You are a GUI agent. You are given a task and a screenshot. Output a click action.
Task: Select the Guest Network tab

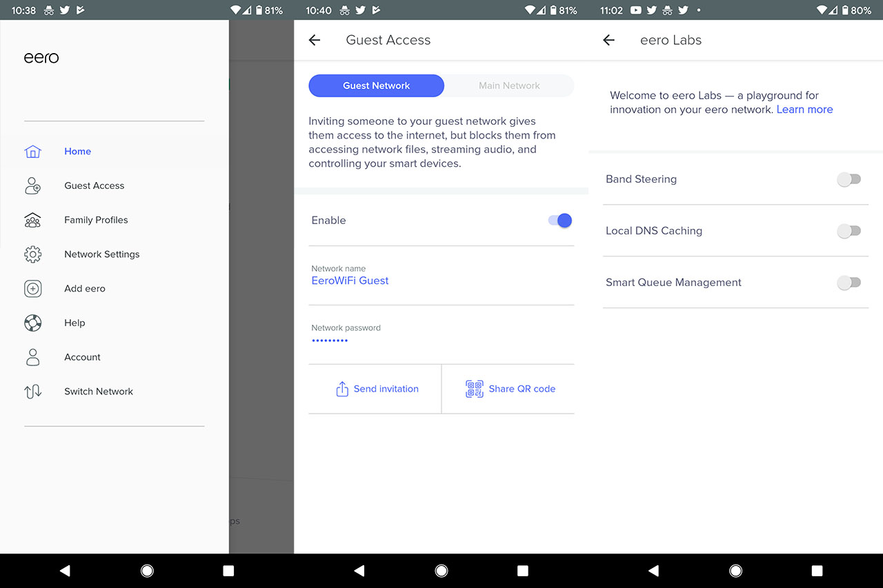tap(376, 85)
